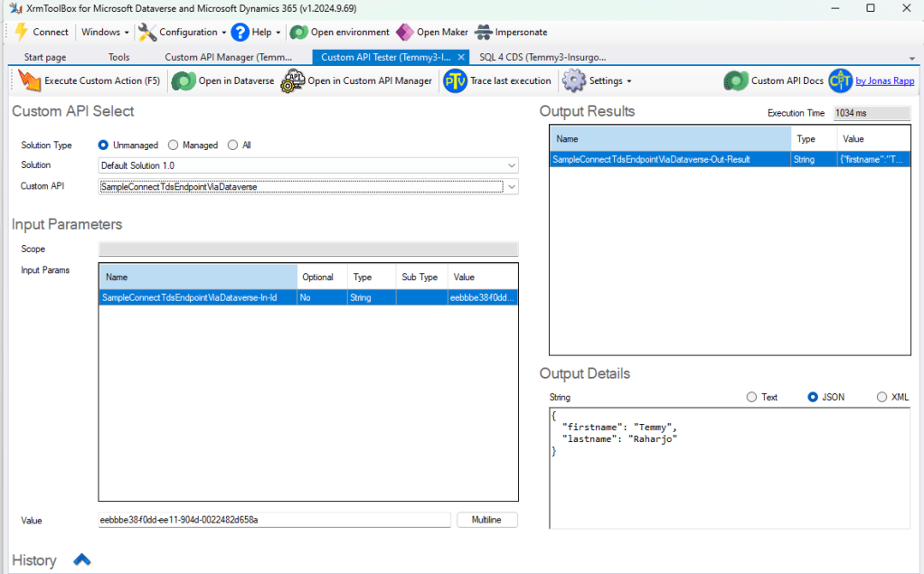Open tab list overflow arrow
The image size is (924, 574).
coord(911,59)
